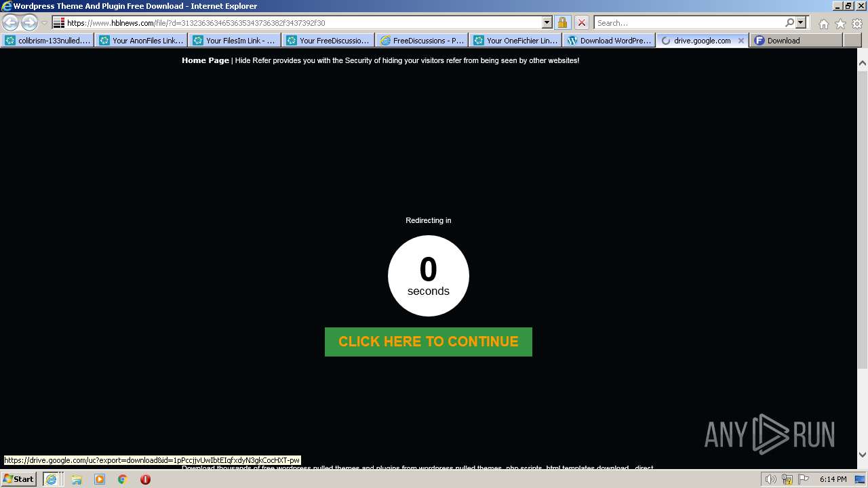Click the vertical scrollbar thumb
Screen dimensions: 868x488
pos(863,218)
